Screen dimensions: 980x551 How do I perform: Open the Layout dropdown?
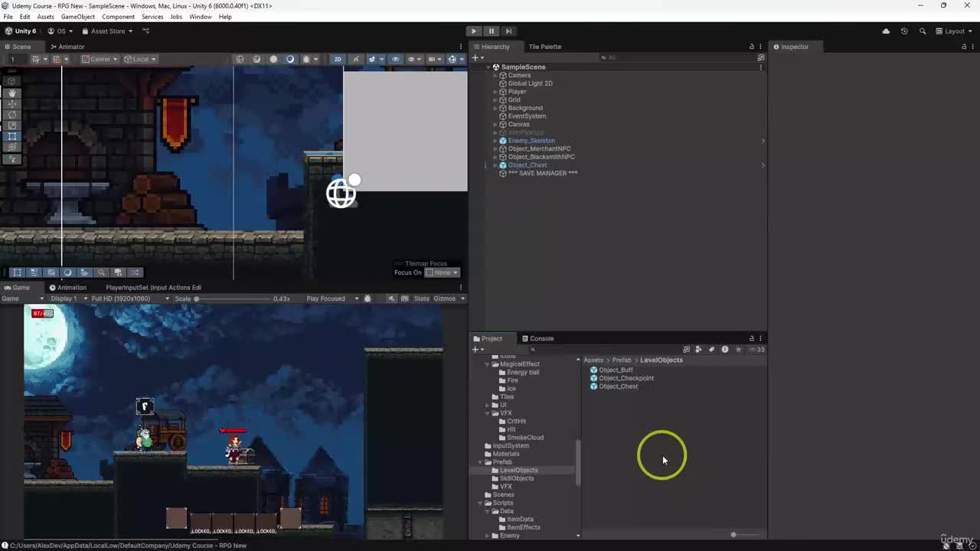click(x=953, y=31)
